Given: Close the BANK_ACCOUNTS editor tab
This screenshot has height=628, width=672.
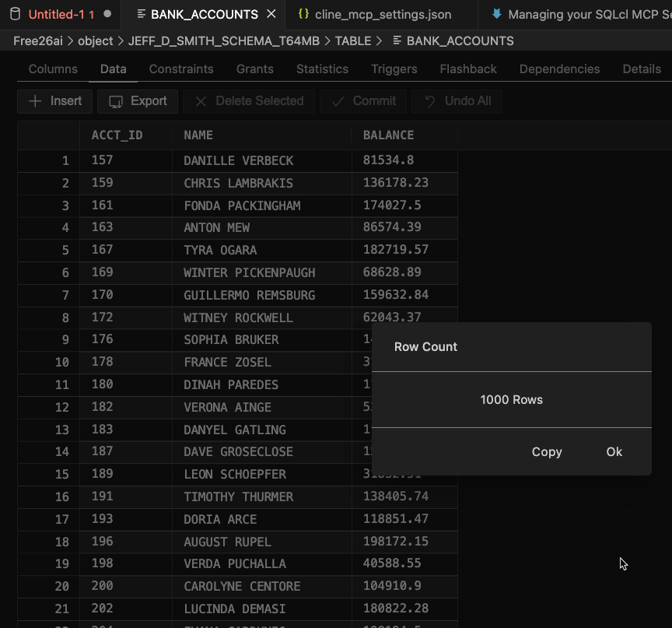Looking at the screenshot, I should [x=271, y=14].
